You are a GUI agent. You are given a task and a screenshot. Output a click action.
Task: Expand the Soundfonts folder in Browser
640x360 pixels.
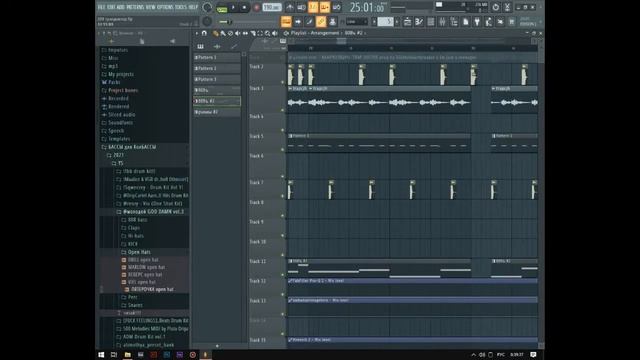(120, 123)
